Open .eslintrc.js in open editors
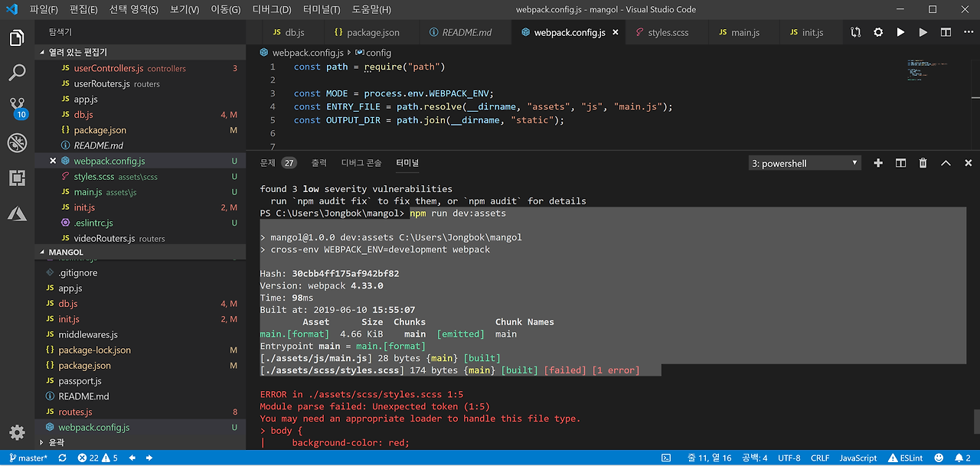The width and height of the screenshot is (980, 466). tap(142, 223)
